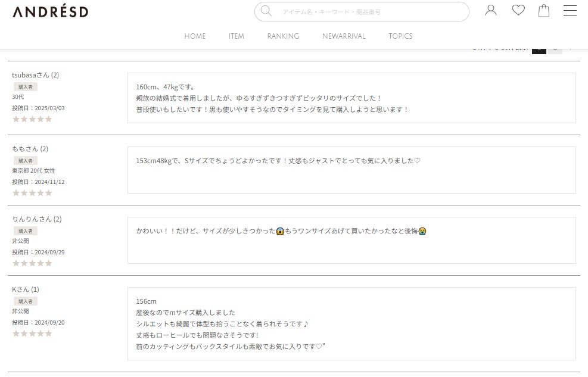
Task: Click reviewer name tsubasaさん (2)
Action: (x=35, y=75)
